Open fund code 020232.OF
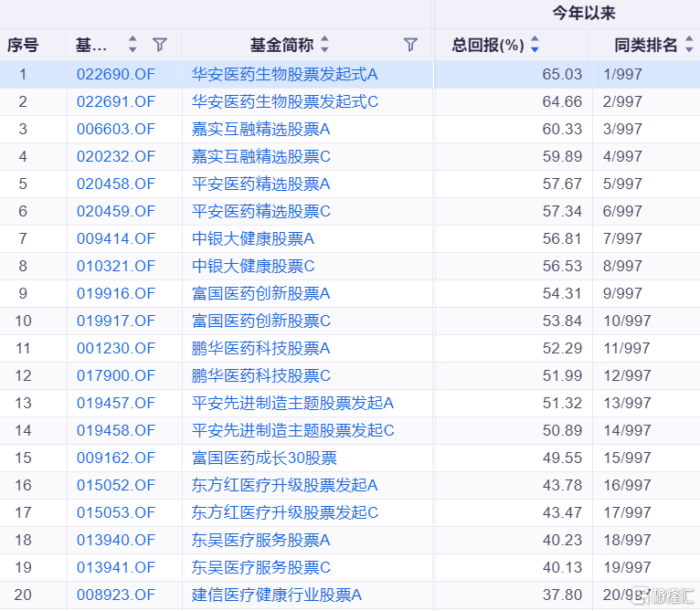This screenshot has height=611, width=700. 116,156
